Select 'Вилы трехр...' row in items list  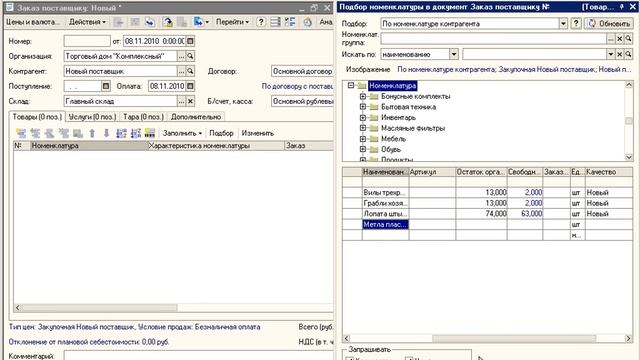[x=487, y=192]
